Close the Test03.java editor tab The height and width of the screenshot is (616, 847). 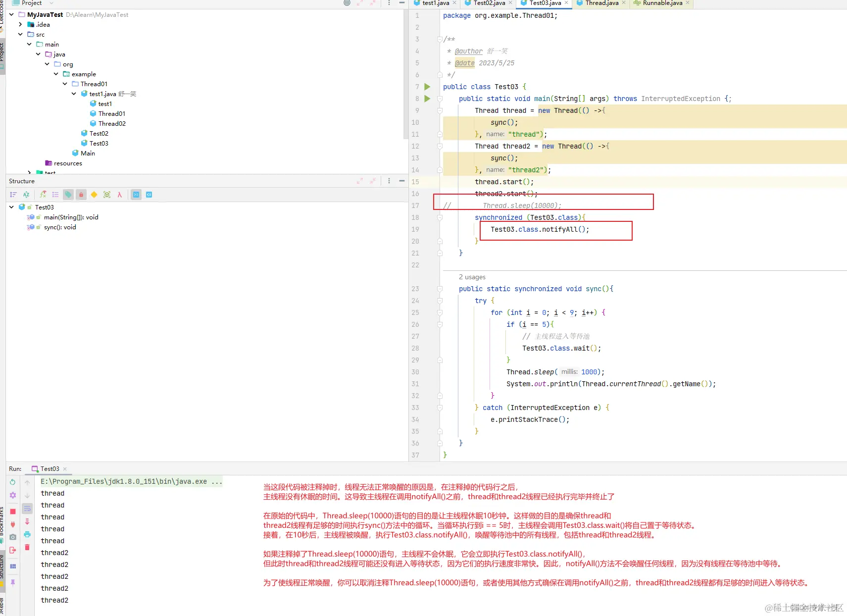[x=566, y=3]
